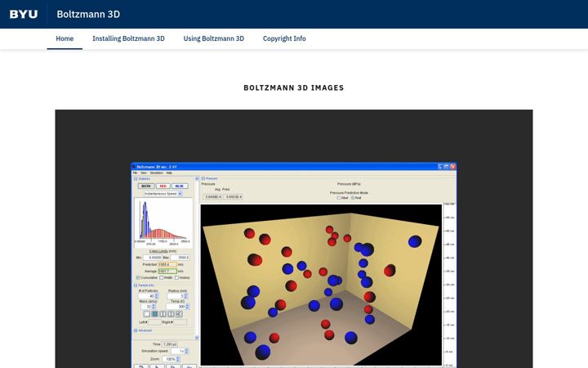Open the Using Boltzmann 3D page
The width and height of the screenshot is (588, 368).
(x=213, y=38)
